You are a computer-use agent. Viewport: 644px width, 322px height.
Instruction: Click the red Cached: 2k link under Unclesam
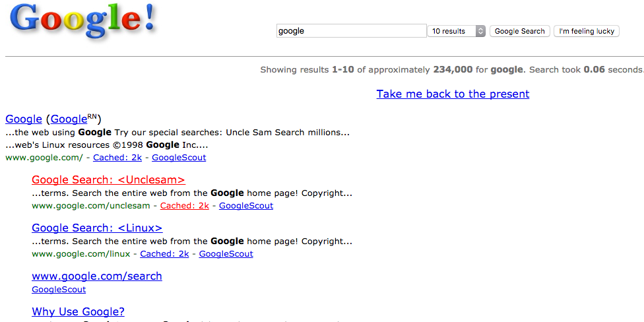185,206
